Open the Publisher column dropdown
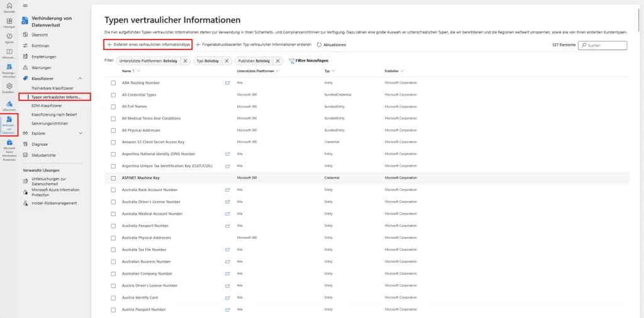 pyautogui.click(x=401, y=71)
